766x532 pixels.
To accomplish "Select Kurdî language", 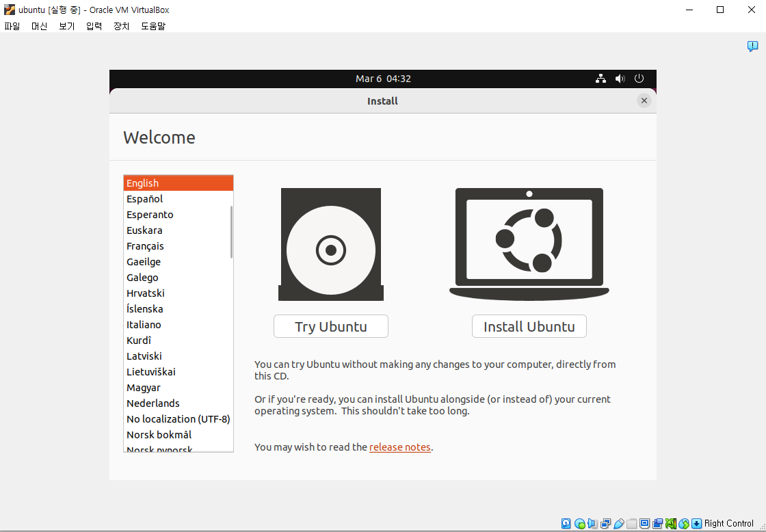I will (x=179, y=340).
